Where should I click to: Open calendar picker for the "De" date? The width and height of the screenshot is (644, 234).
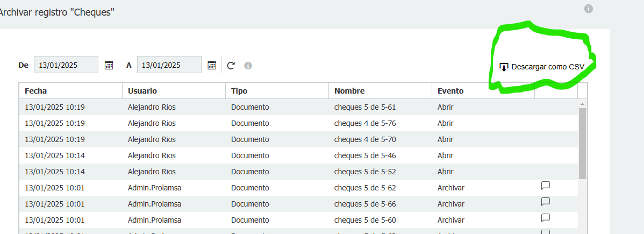coord(109,65)
